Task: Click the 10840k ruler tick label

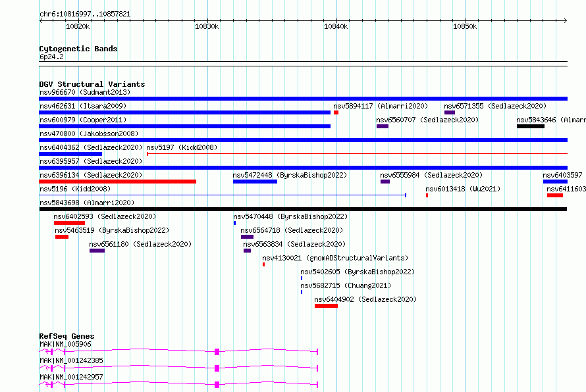Action: point(336,26)
